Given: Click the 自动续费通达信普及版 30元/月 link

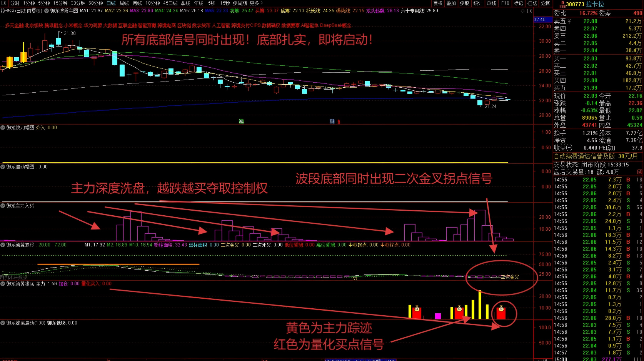Looking at the screenshot, I should click(596, 156).
